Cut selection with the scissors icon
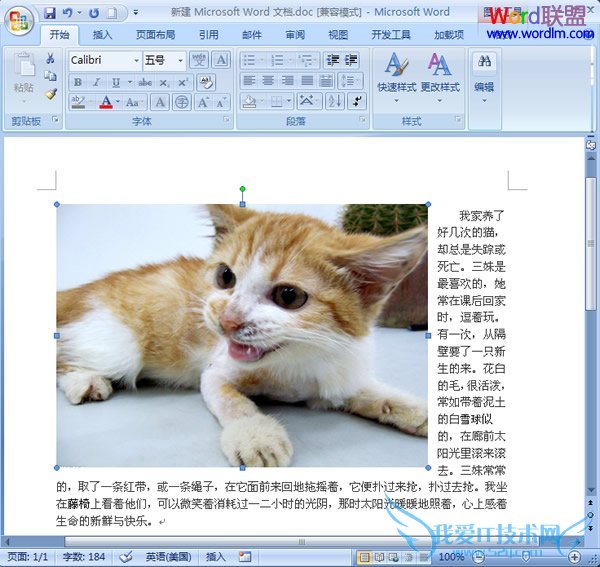The height and width of the screenshot is (567, 600). click(x=50, y=59)
